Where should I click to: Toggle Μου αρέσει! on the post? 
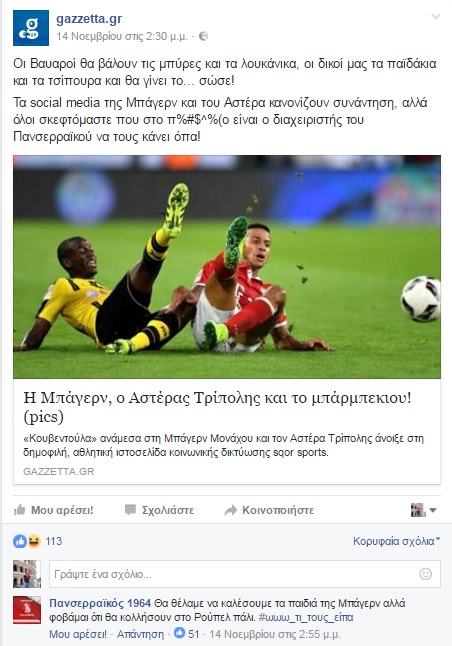tap(54, 510)
